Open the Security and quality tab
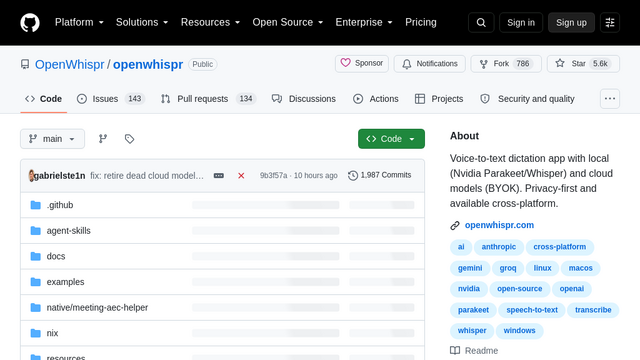This screenshot has height=360, width=640. pos(528,99)
